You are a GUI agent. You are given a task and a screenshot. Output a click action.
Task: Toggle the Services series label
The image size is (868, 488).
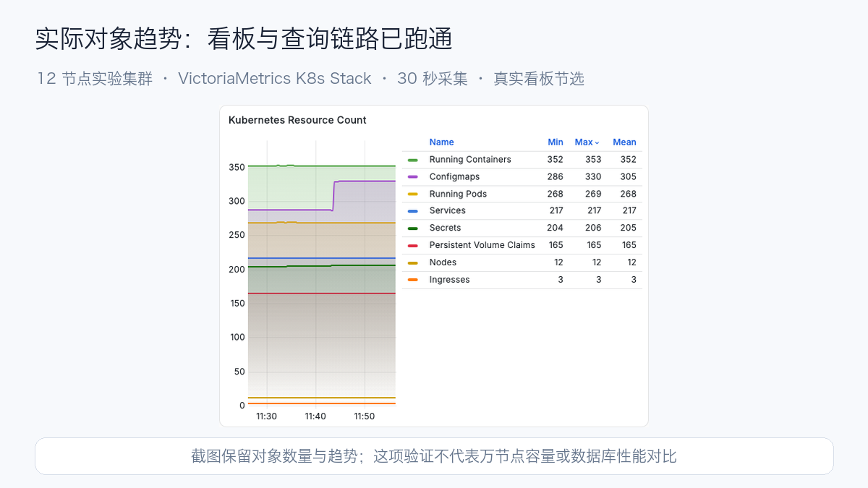(448, 211)
